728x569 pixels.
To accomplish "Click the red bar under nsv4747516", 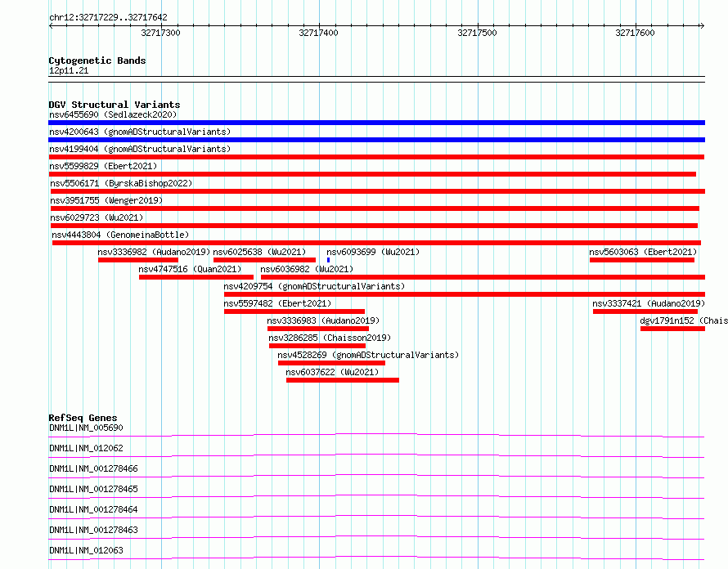I will coord(196,277).
